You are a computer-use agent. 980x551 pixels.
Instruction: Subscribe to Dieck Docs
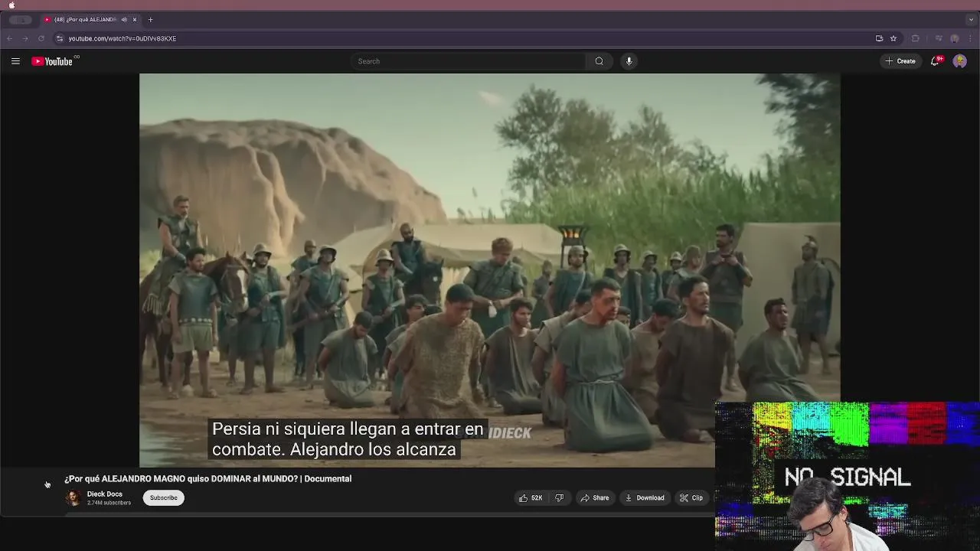pyautogui.click(x=163, y=498)
